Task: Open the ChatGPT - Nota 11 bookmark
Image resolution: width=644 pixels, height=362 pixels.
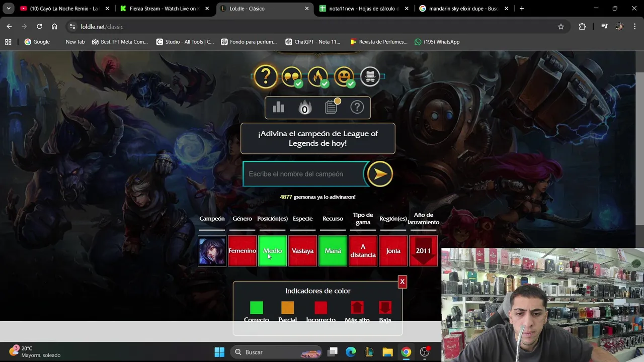Action: [313, 42]
